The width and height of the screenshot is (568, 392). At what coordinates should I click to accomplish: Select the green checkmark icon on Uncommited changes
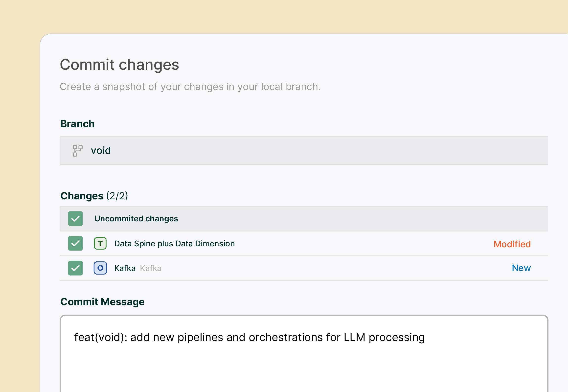pos(75,219)
